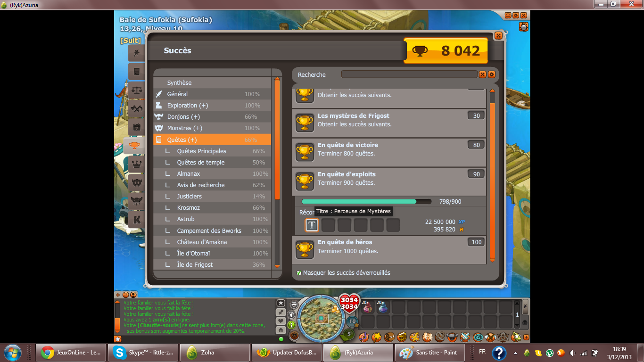The width and height of the screenshot is (644, 362).
Task: Select the Almanax subcategory
Action: pos(212,173)
